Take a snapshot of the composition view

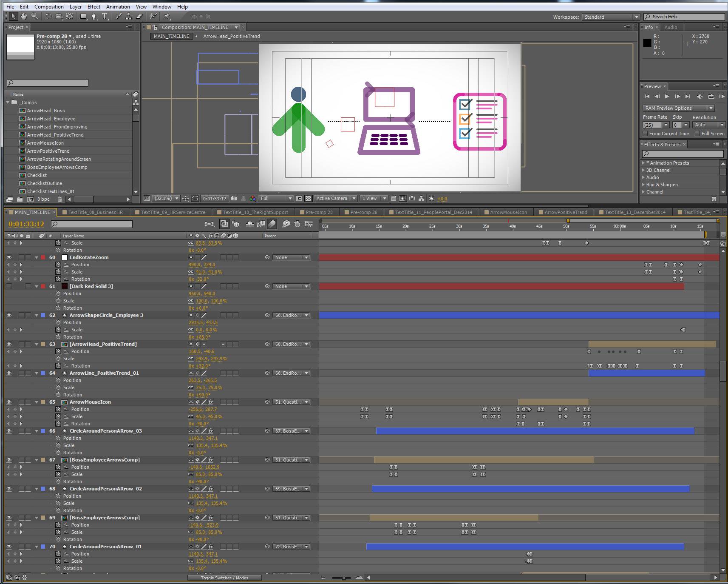click(x=234, y=198)
